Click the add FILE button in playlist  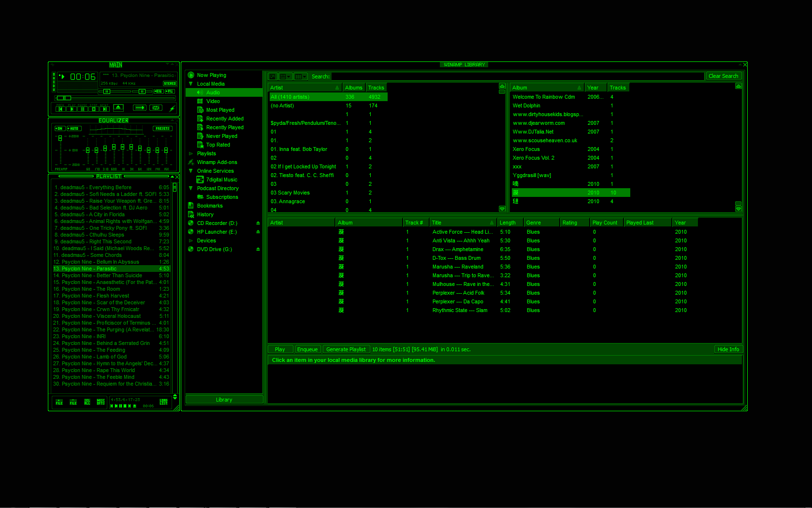click(59, 402)
